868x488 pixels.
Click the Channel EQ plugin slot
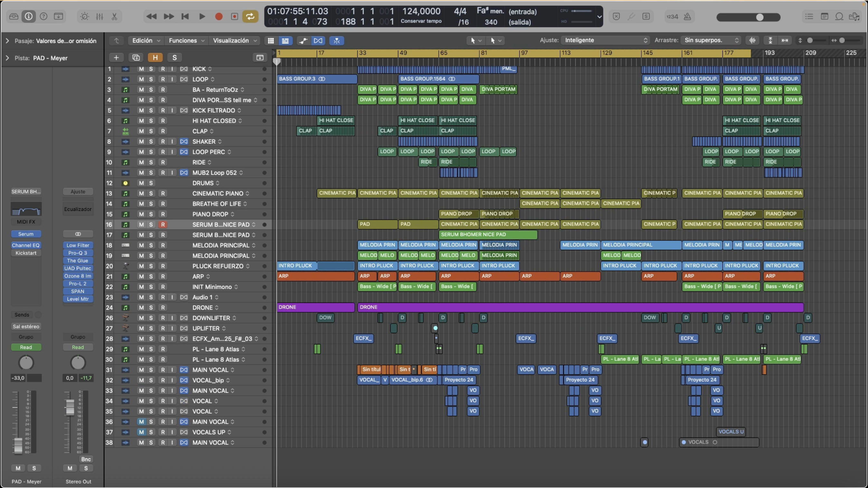26,245
